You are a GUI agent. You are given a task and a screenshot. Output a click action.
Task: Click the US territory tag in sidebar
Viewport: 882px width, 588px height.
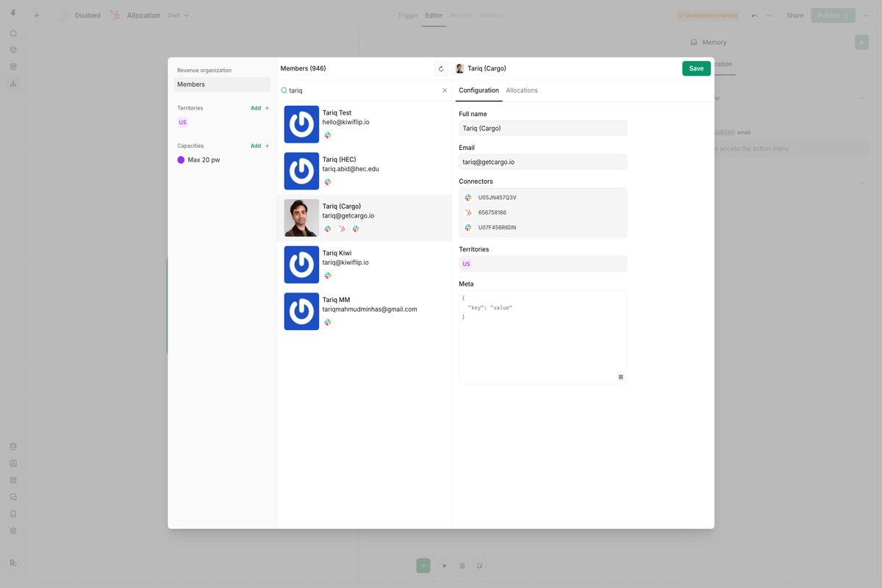click(182, 122)
